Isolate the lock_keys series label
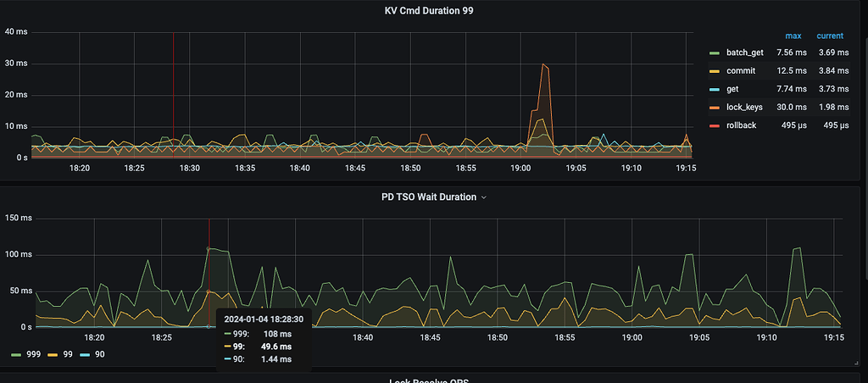The image size is (868, 383). tap(744, 107)
